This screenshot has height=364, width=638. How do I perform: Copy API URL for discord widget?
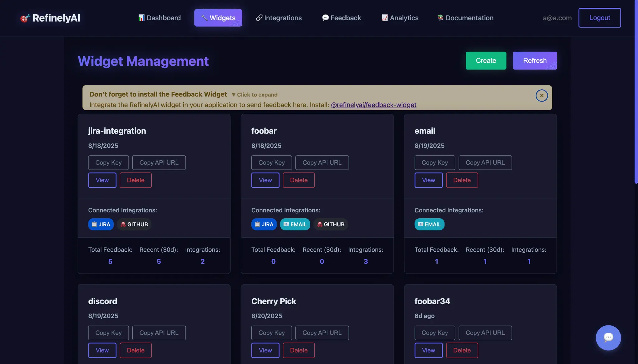159,333
